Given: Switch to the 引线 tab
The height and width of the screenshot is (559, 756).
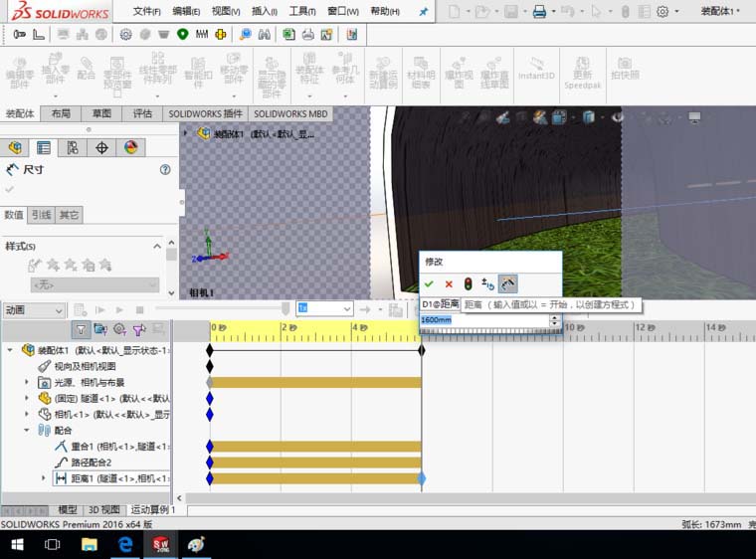Looking at the screenshot, I should click(42, 215).
